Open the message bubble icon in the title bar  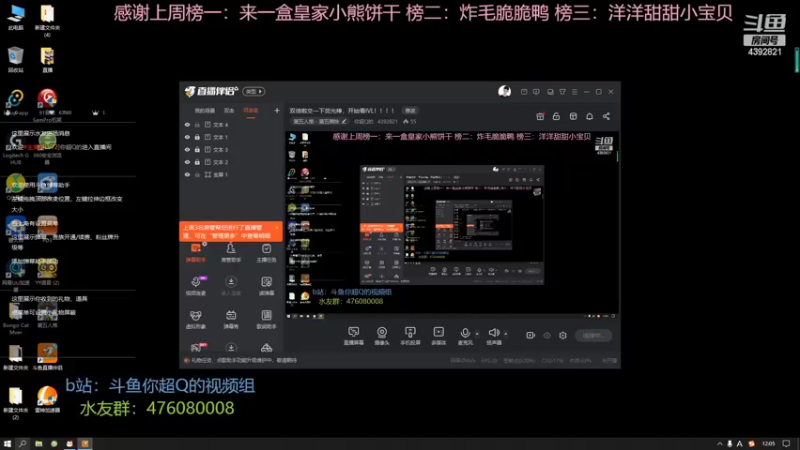(x=536, y=92)
